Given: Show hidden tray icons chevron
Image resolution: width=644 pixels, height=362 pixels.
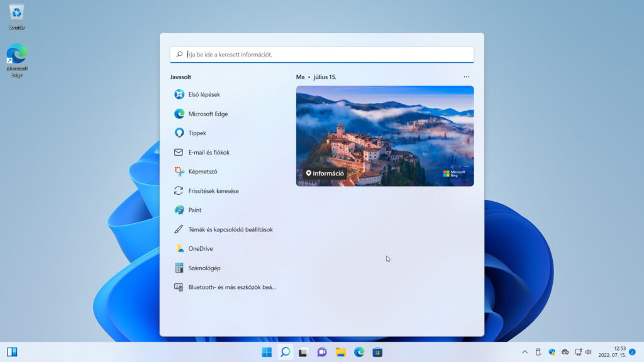Looking at the screenshot, I should [525, 352].
